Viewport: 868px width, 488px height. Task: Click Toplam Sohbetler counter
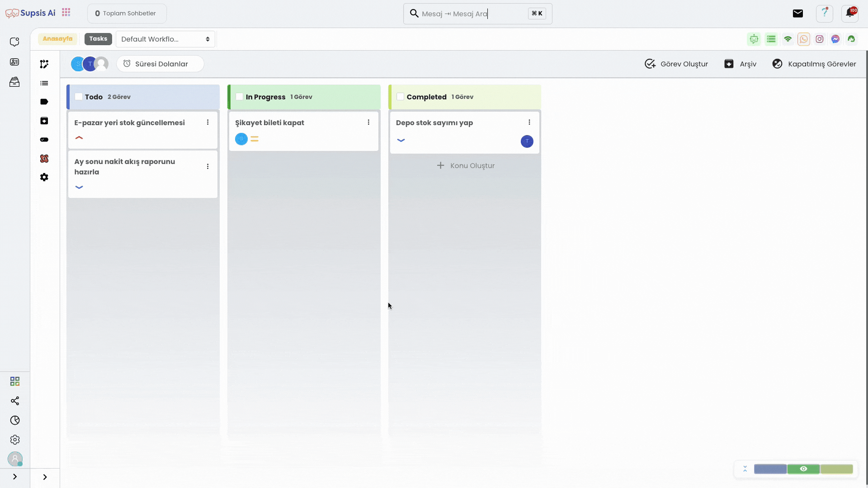pyautogui.click(x=127, y=14)
